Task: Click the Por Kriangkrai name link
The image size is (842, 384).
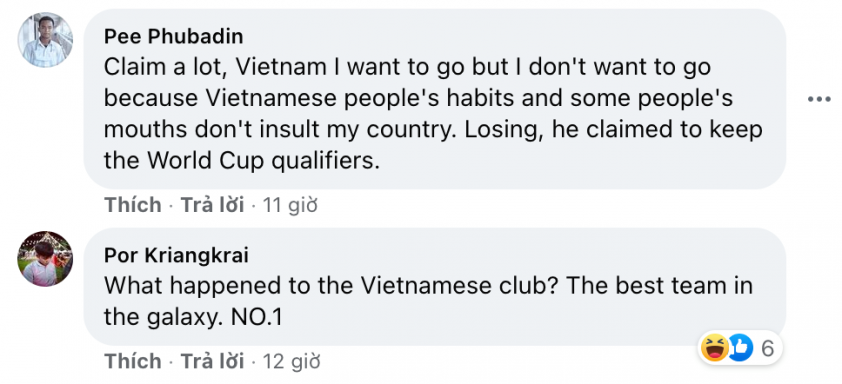Action: pyautogui.click(x=176, y=256)
